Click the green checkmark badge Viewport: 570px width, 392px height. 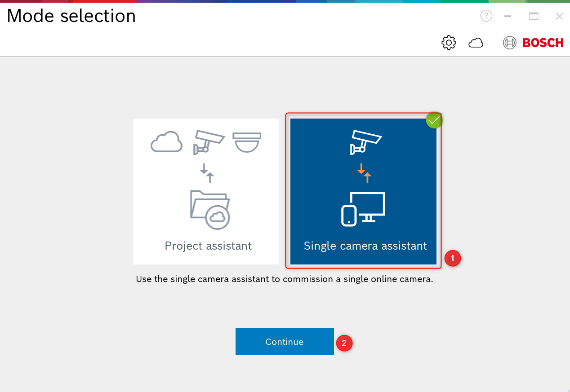tap(434, 120)
